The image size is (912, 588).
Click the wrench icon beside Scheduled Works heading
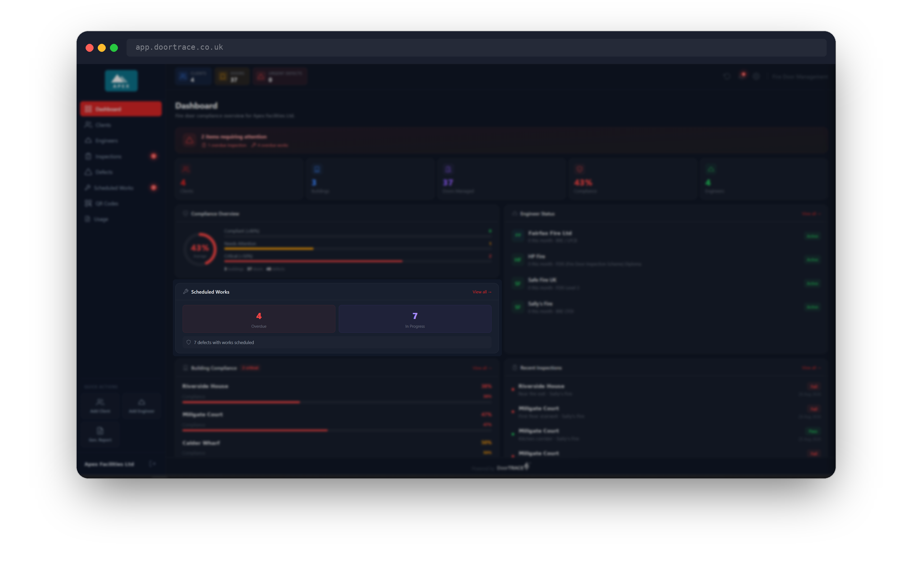coord(186,292)
